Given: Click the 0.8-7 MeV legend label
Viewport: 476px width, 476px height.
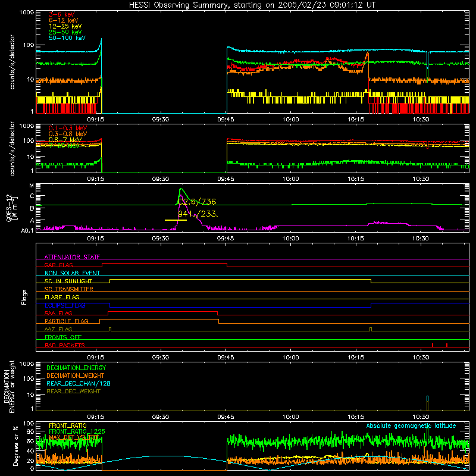Looking at the screenshot, I should tap(65, 140).
